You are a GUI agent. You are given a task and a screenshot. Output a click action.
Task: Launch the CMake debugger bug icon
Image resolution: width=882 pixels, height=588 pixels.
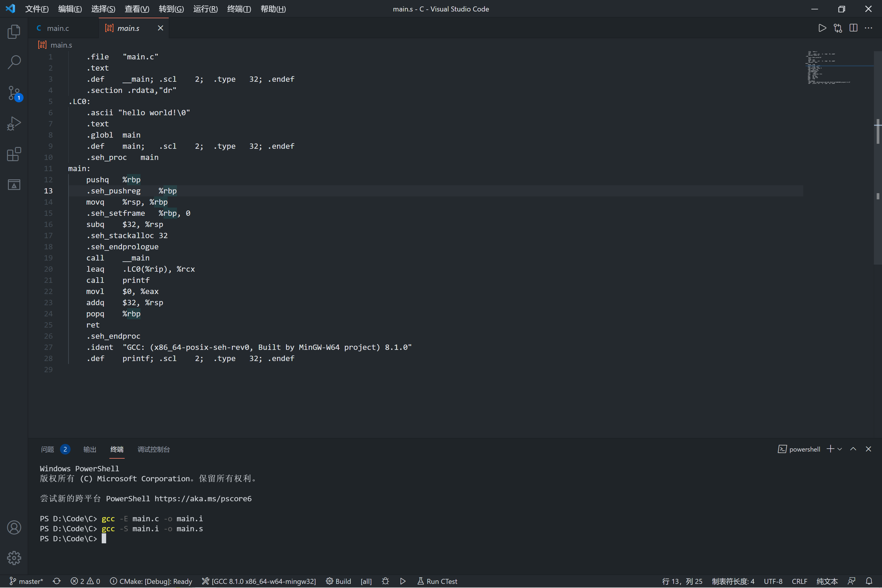pyautogui.click(x=385, y=581)
